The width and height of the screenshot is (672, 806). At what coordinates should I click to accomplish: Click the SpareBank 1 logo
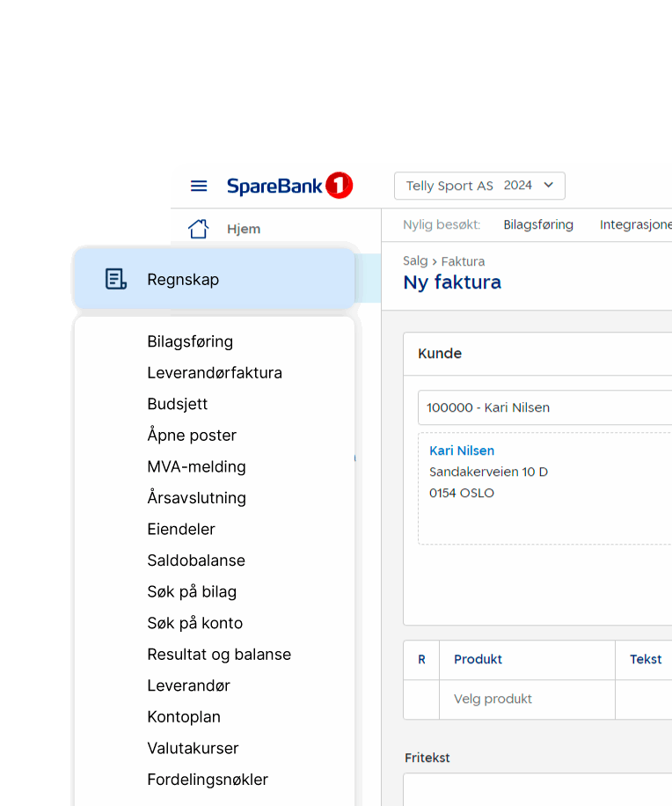(x=289, y=186)
